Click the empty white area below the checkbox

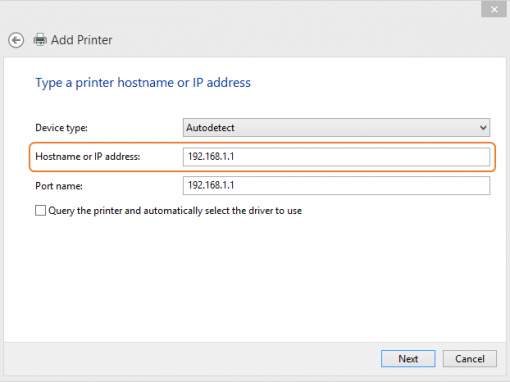pos(255,280)
